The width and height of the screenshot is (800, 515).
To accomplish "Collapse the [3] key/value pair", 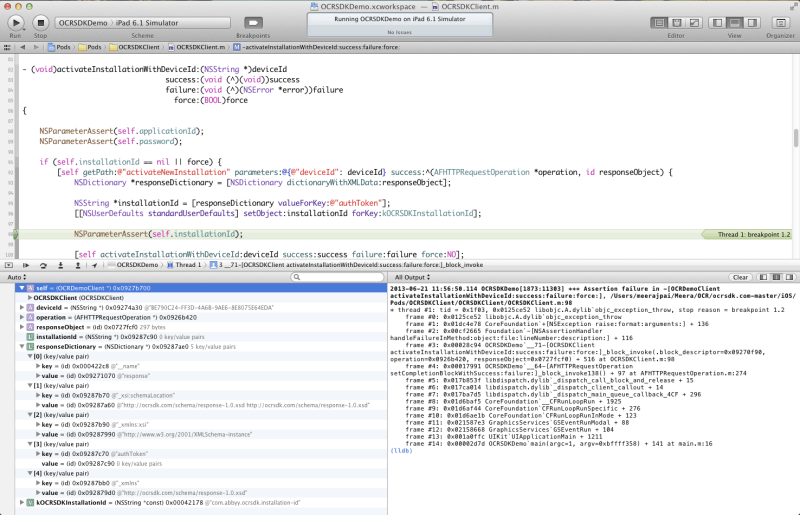I will (x=30, y=444).
